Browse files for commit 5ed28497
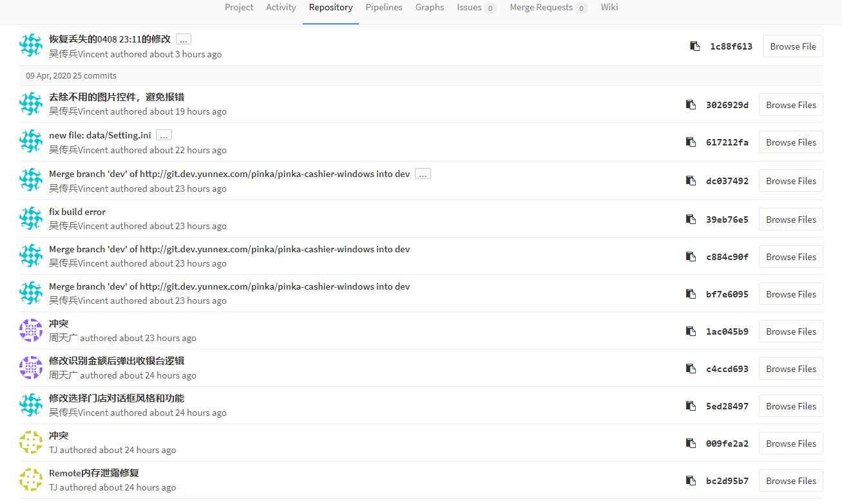 pyautogui.click(x=790, y=406)
